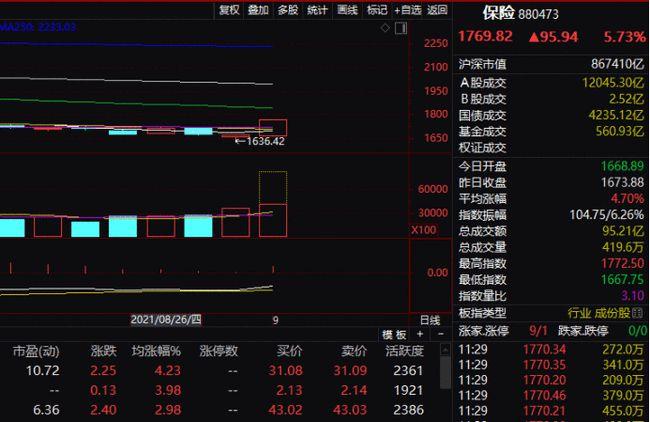
Task: Sort by 卖价 column header
Action: 354,352
